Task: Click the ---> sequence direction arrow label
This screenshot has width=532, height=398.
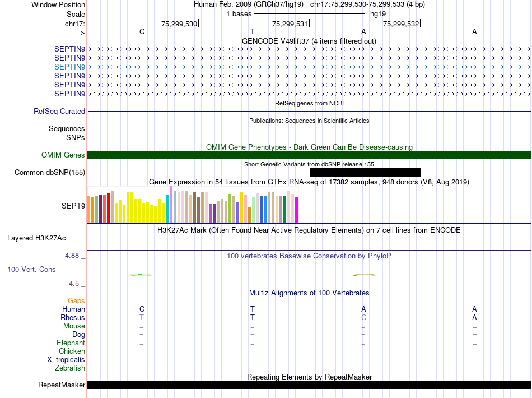Action: pos(79,33)
